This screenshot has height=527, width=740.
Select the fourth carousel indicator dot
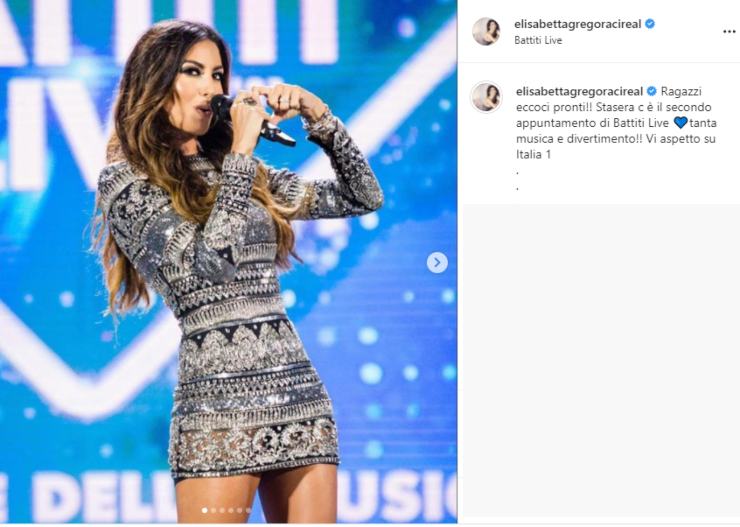[230, 510]
